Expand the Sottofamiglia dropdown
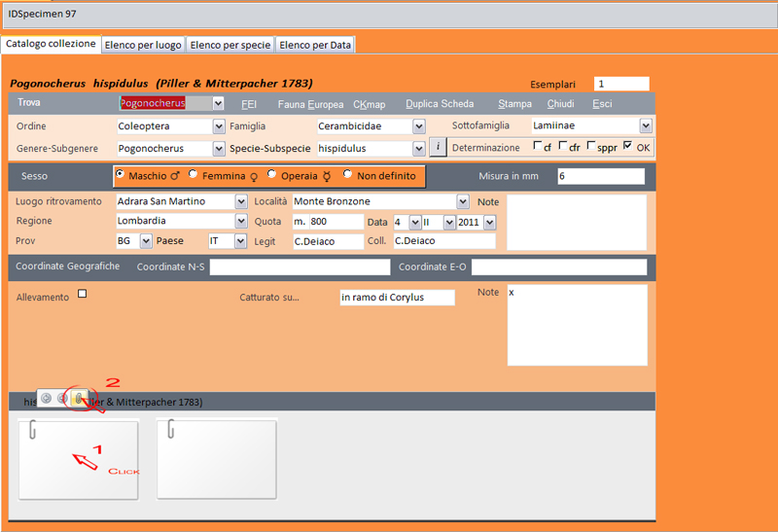This screenshot has width=778, height=532. click(x=646, y=125)
